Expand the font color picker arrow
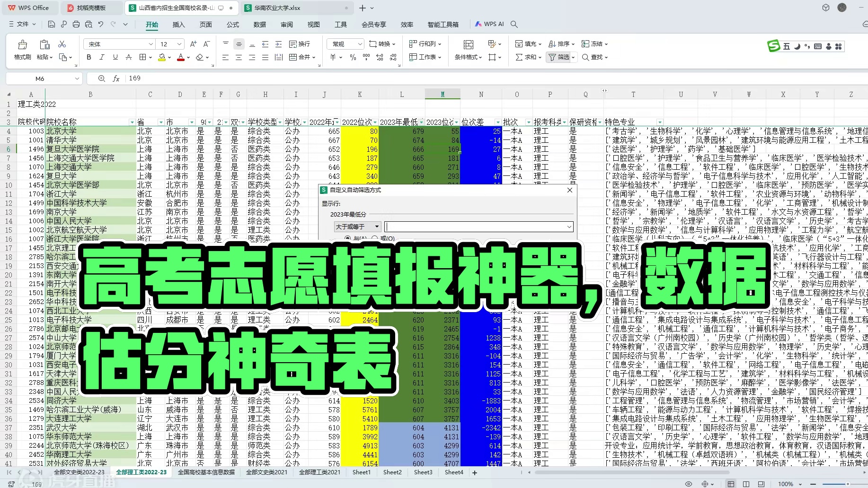 pyautogui.click(x=187, y=57)
